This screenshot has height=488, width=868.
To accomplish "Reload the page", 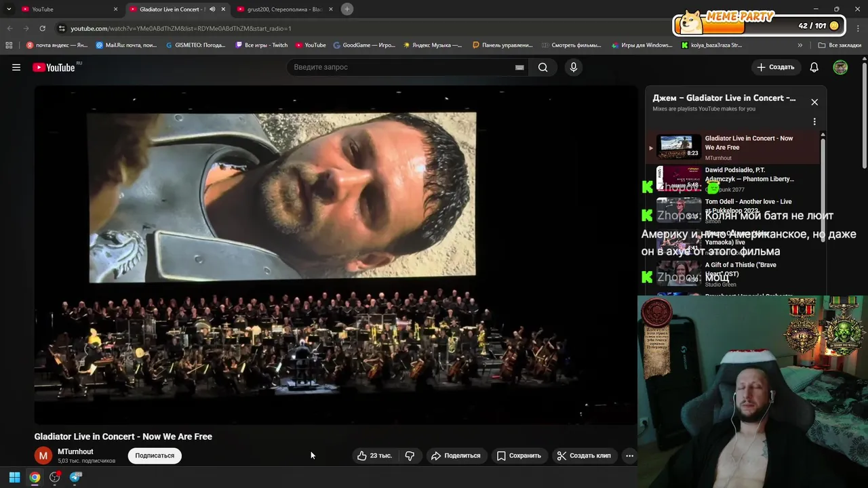I will tap(42, 28).
